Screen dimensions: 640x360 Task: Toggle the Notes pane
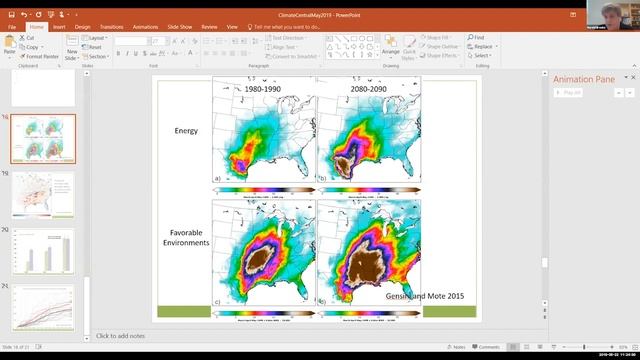(456, 347)
